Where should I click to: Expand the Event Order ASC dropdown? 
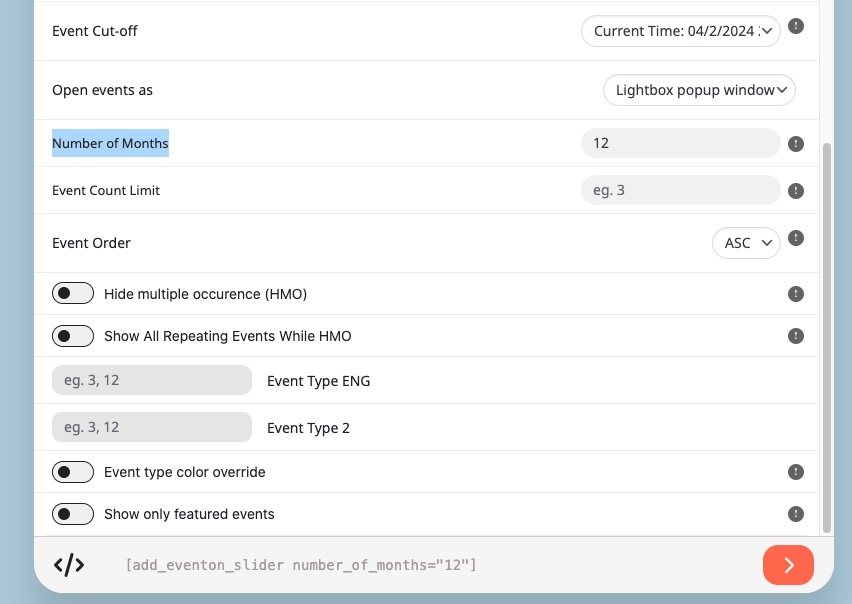click(x=746, y=243)
